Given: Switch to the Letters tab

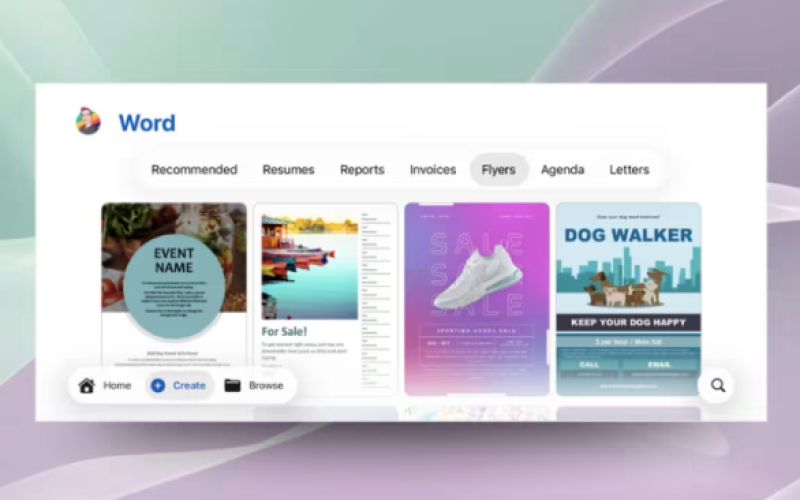Looking at the screenshot, I should 629,169.
